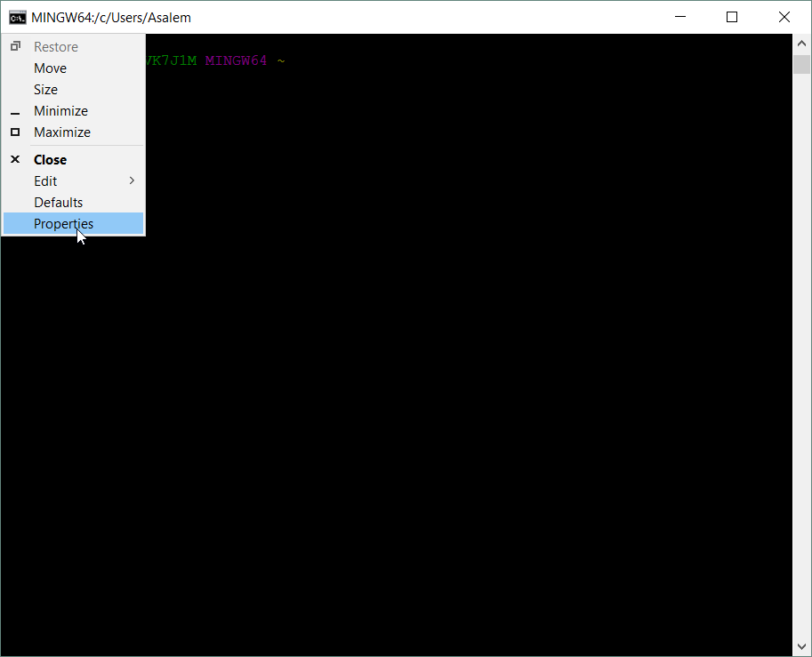Click the scrollbar down arrow

click(801, 646)
